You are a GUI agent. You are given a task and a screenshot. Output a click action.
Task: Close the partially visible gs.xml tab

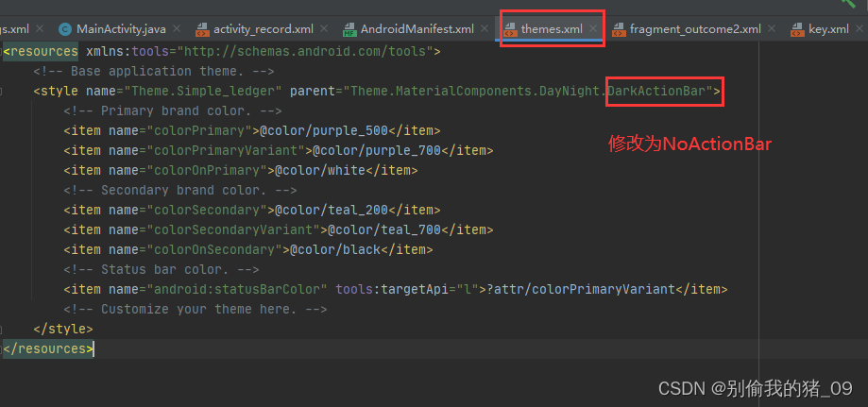[x=40, y=28]
